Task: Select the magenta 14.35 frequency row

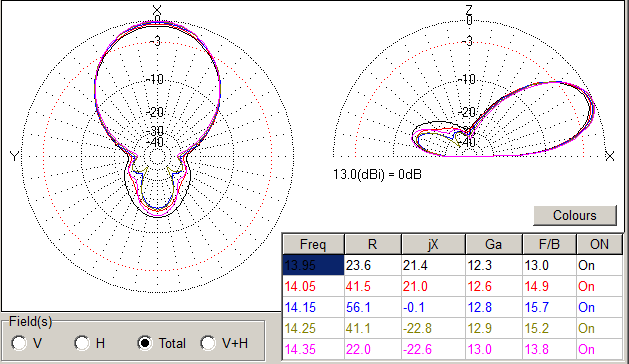Action: click(452, 349)
